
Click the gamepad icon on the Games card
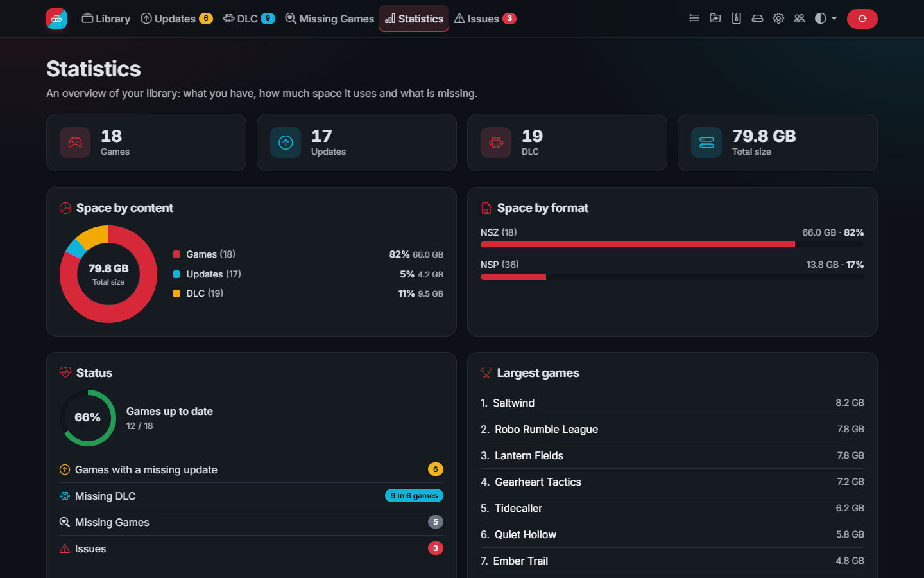point(75,143)
